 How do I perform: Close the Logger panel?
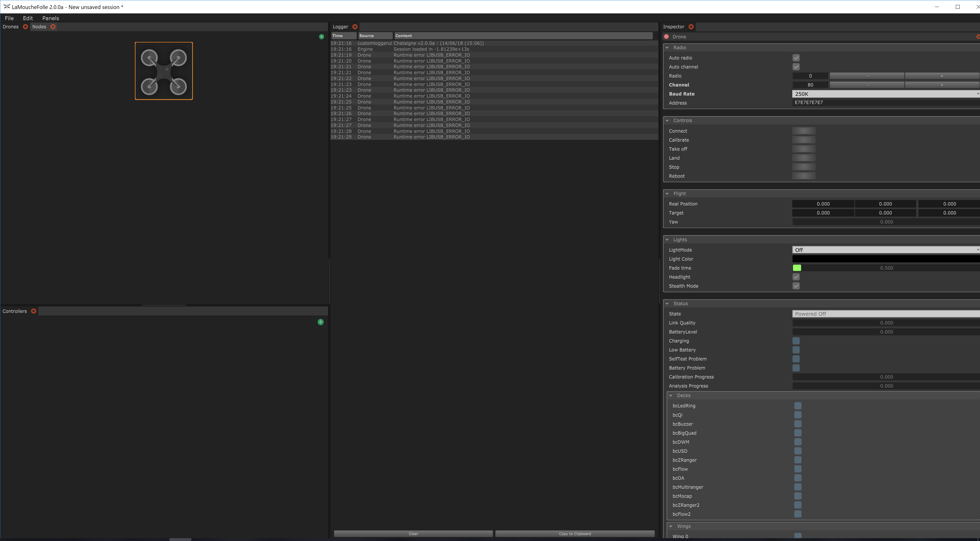point(355,27)
